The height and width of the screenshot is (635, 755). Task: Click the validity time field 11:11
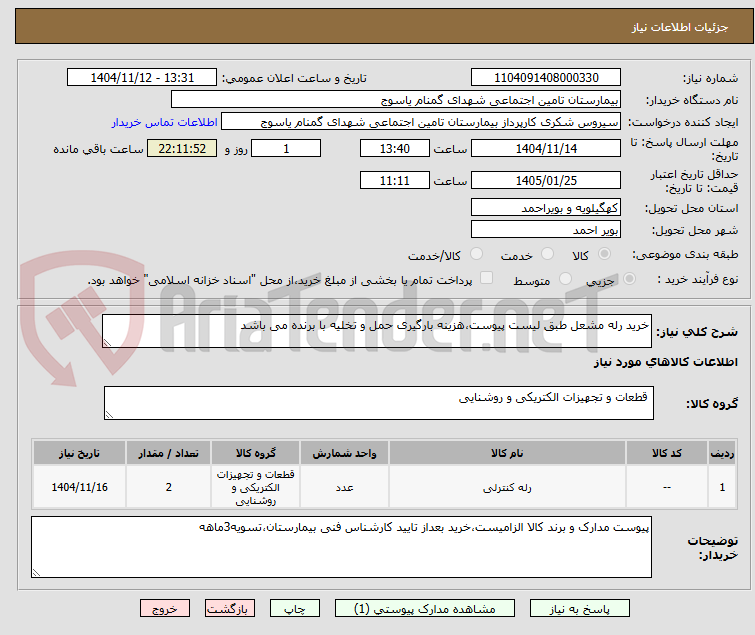pos(394,181)
